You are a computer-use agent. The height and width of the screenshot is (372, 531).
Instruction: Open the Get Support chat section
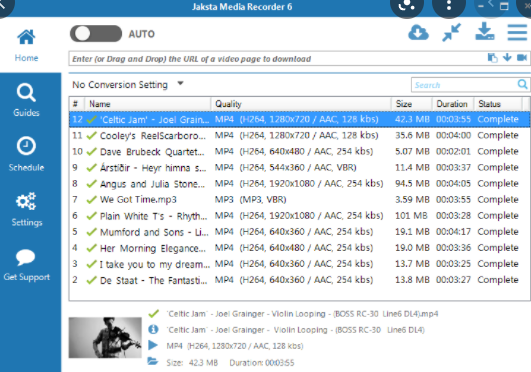26,265
